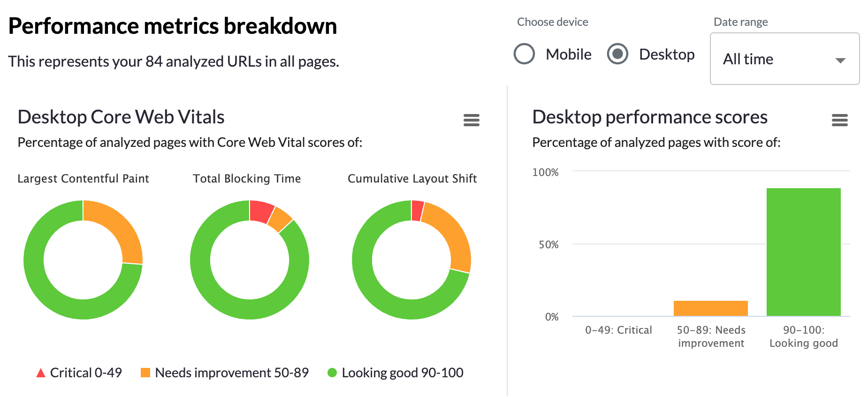868x397 pixels.
Task: Click the orange Needs improvement legend square
Action: 145,372
